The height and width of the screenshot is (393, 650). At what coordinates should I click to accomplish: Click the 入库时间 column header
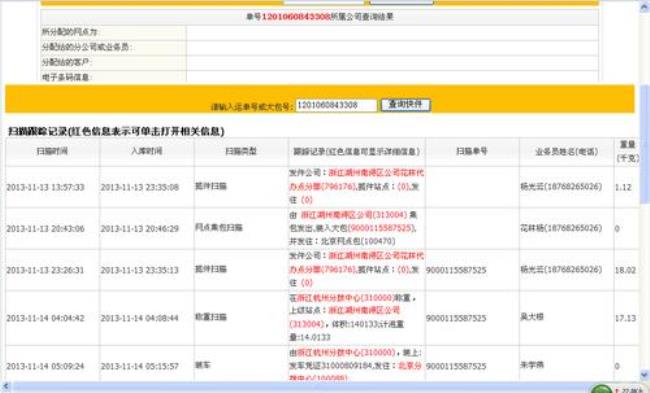[x=147, y=151]
